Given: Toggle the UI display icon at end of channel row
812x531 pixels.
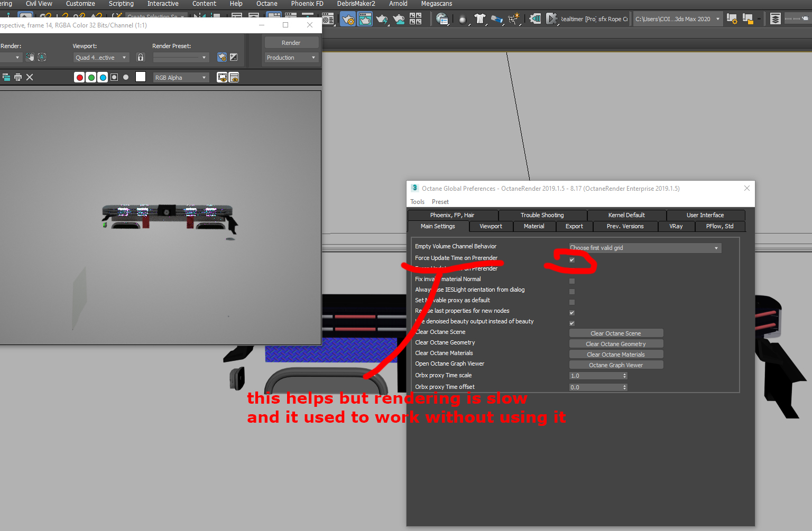Looking at the screenshot, I should coord(234,78).
